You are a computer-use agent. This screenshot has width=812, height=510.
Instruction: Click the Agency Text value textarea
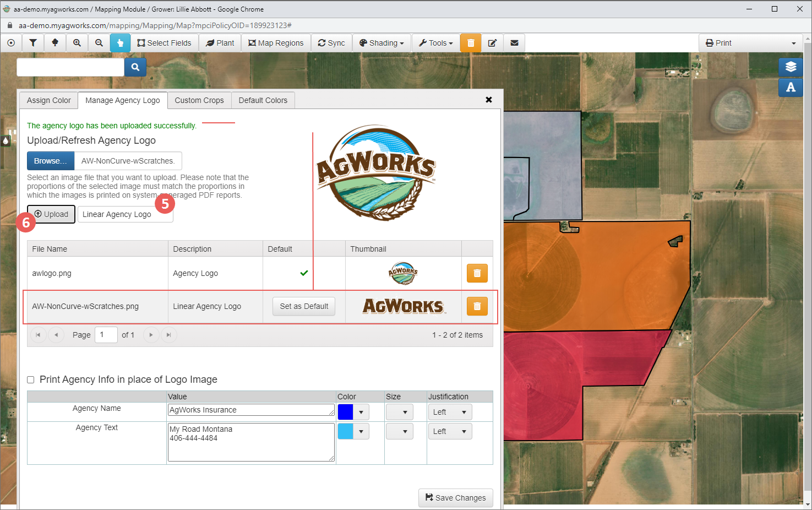[x=251, y=442]
